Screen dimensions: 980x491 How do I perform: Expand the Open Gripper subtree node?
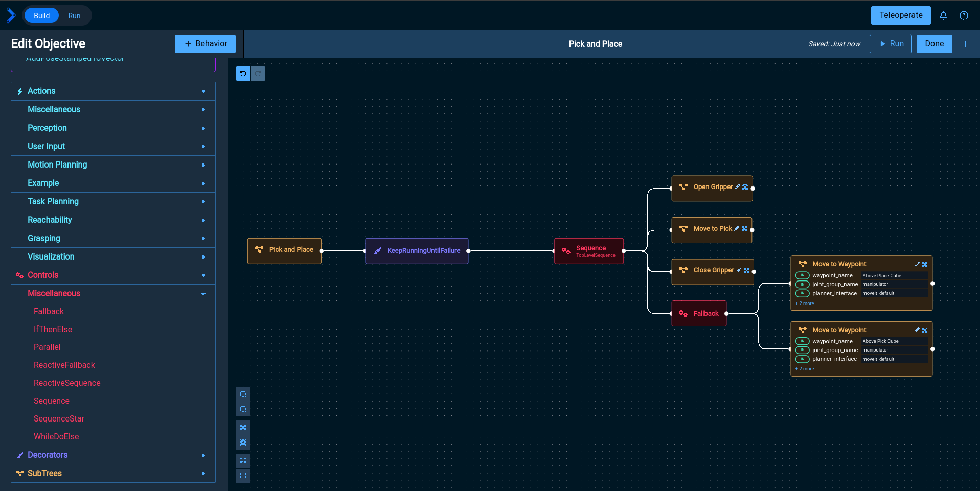point(745,187)
